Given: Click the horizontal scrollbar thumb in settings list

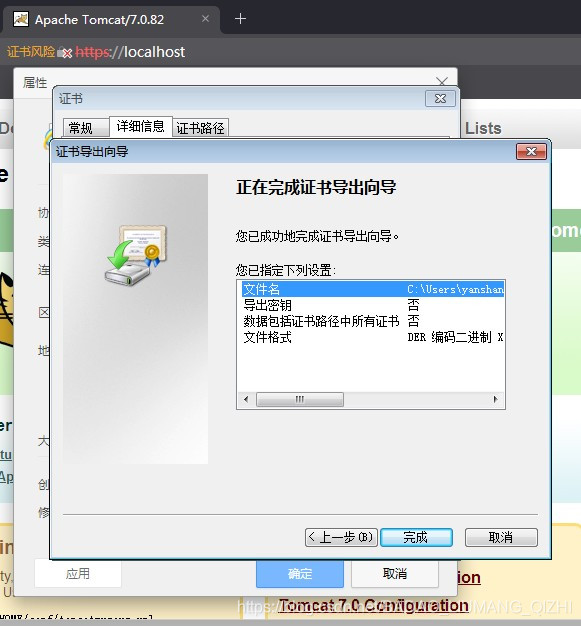Looking at the screenshot, I should (299, 399).
